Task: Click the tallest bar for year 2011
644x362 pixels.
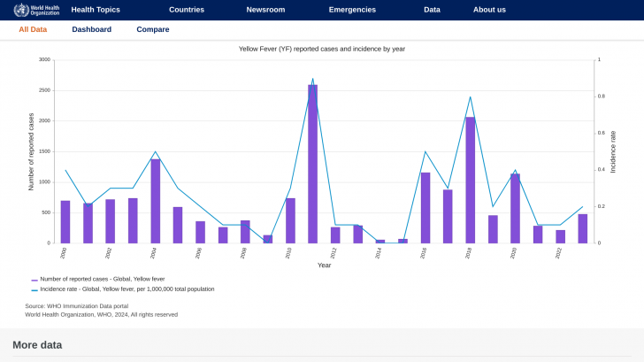Action: [312, 164]
